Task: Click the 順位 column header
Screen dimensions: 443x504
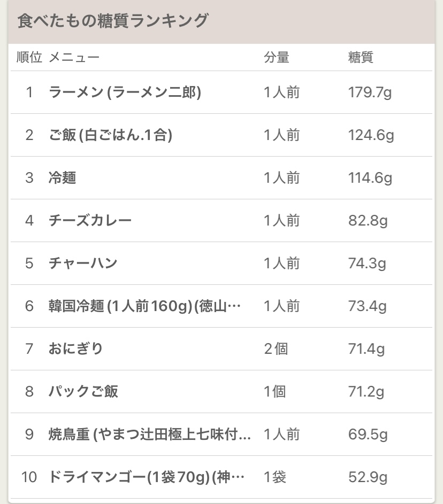Action: [29, 58]
